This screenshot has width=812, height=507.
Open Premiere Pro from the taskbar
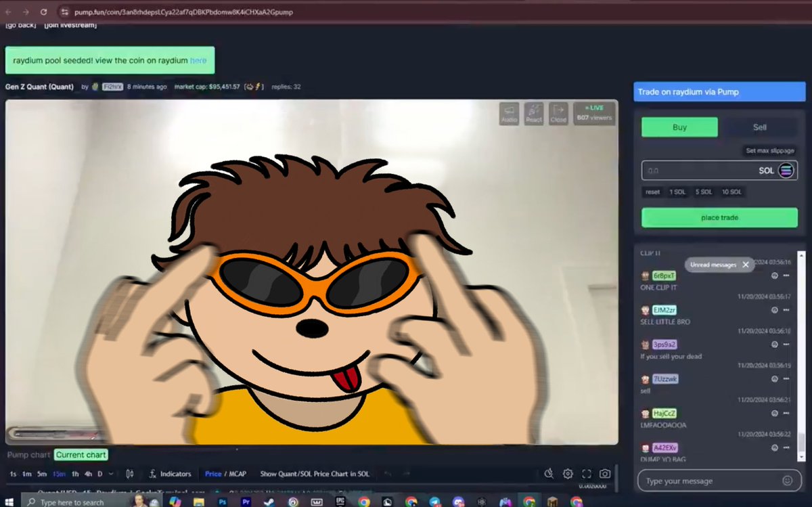pos(246,502)
